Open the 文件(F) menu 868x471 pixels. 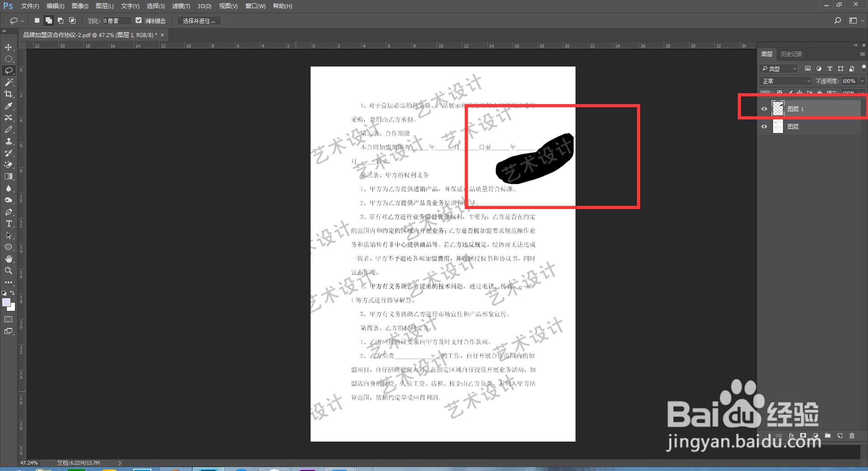coord(30,6)
